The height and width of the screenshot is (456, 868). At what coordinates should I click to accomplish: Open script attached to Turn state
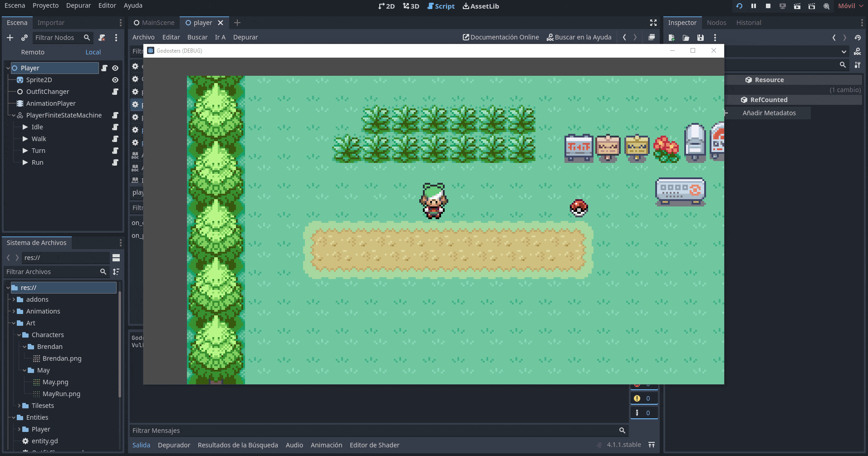tap(115, 151)
